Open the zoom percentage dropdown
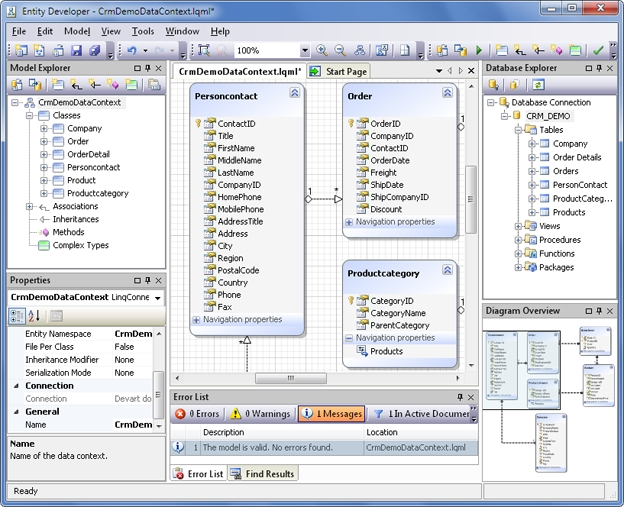This screenshot has height=507, width=624. [x=305, y=51]
